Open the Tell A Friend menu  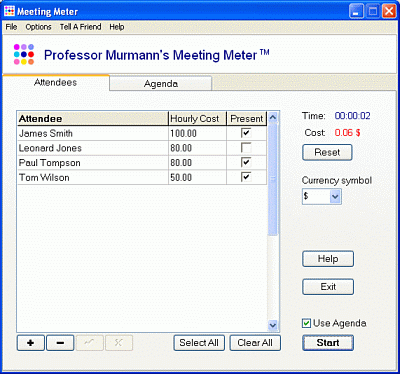pos(80,27)
